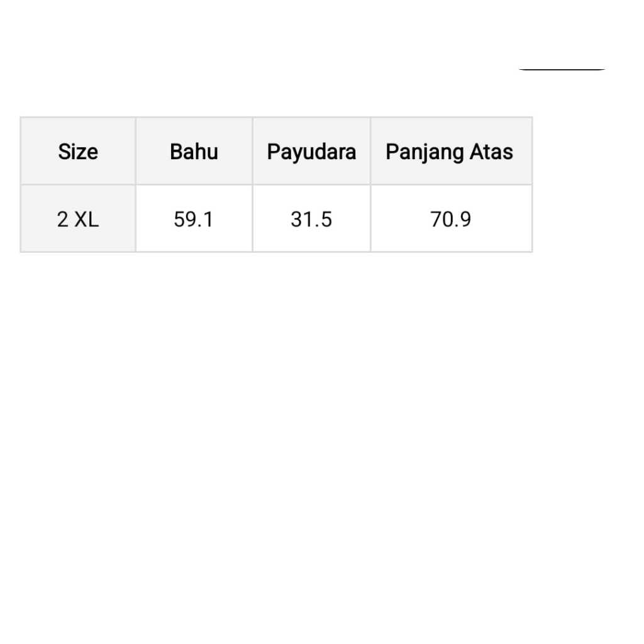Tap the top length number 70.9
This screenshot has height=644, width=644.
450,219
